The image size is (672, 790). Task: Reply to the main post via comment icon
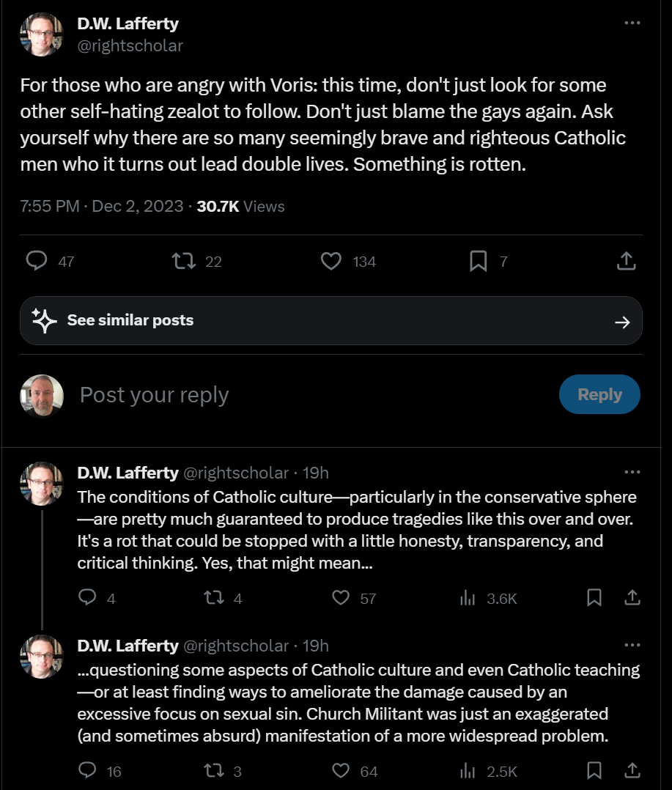point(37,261)
